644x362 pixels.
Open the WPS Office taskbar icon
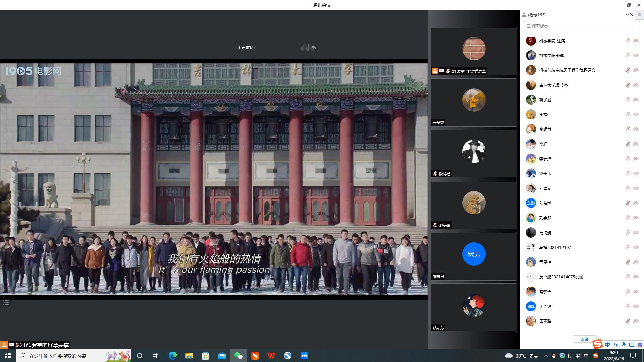coord(271,356)
